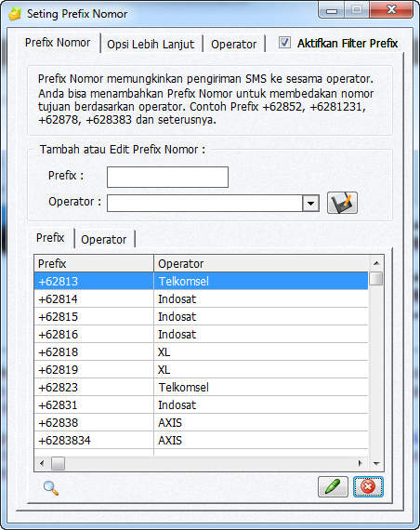Click the app icon in the title bar

click(14, 14)
